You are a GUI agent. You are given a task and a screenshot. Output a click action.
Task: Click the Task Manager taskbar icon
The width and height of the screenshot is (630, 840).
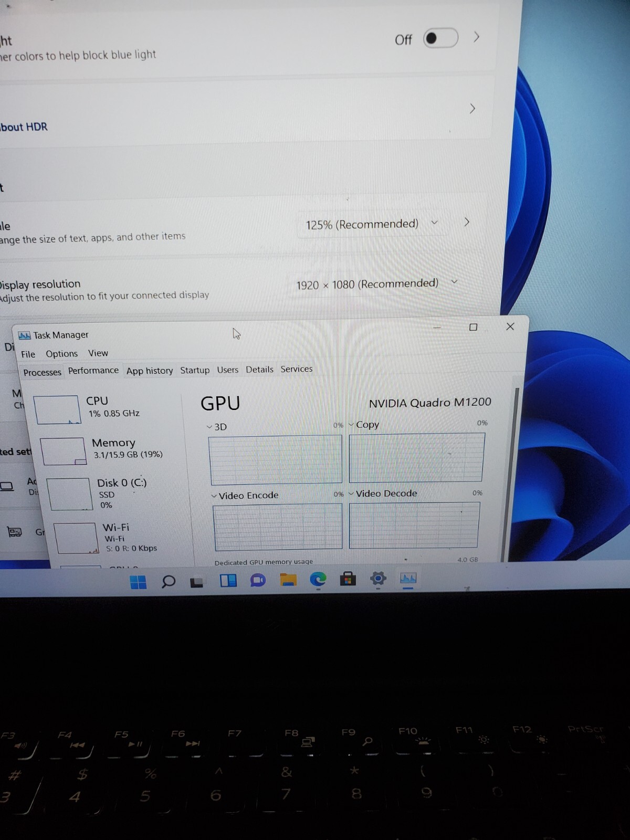pos(408,578)
